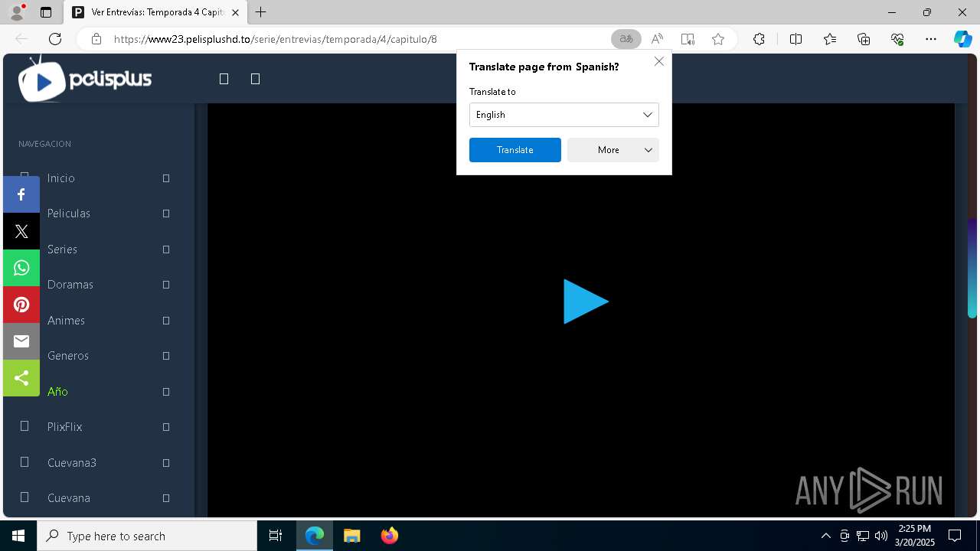
Task: Open the Windows Start menu
Action: click(x=18, y=536)
